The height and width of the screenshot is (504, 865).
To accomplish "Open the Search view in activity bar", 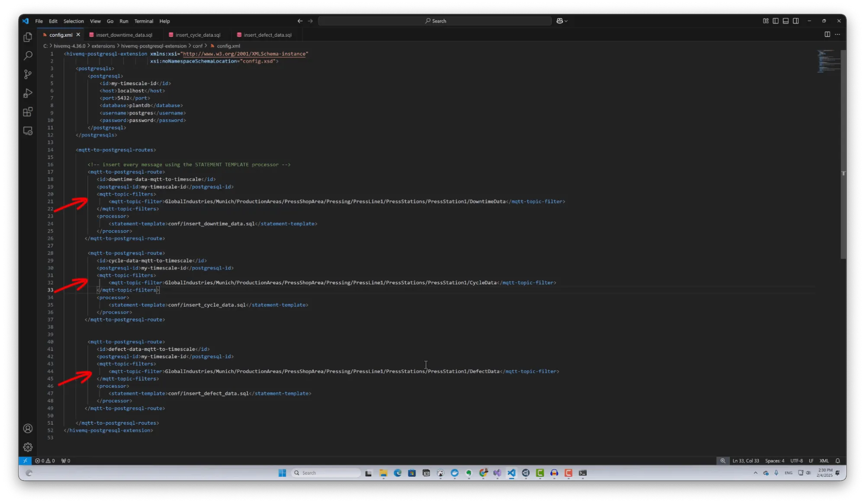I will tap(28, 56).
